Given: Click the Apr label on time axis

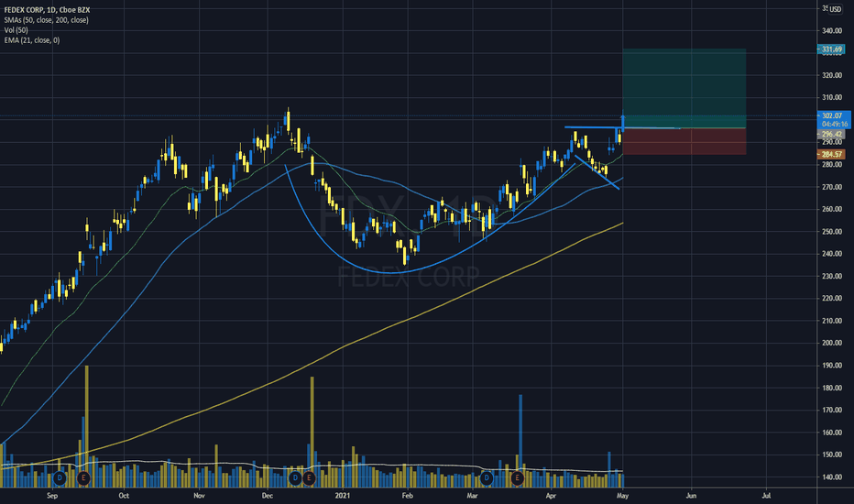Looking at the screenshot, I should click(x=552, y=496).
